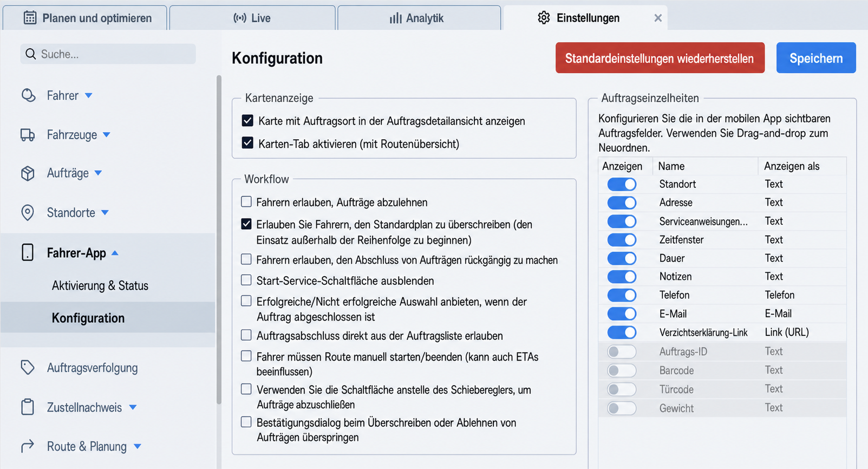Click the Fahrer-App phone icon

(28, 252)
